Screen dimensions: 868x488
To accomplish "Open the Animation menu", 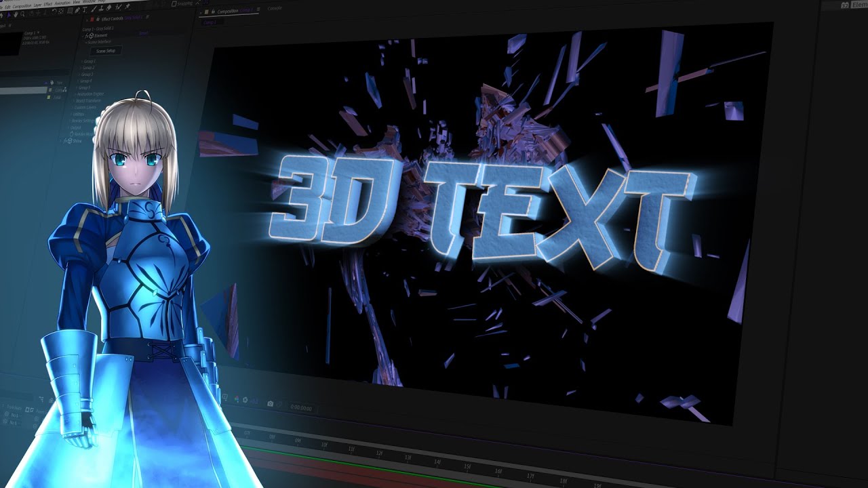I will click(x=62, y=3).
